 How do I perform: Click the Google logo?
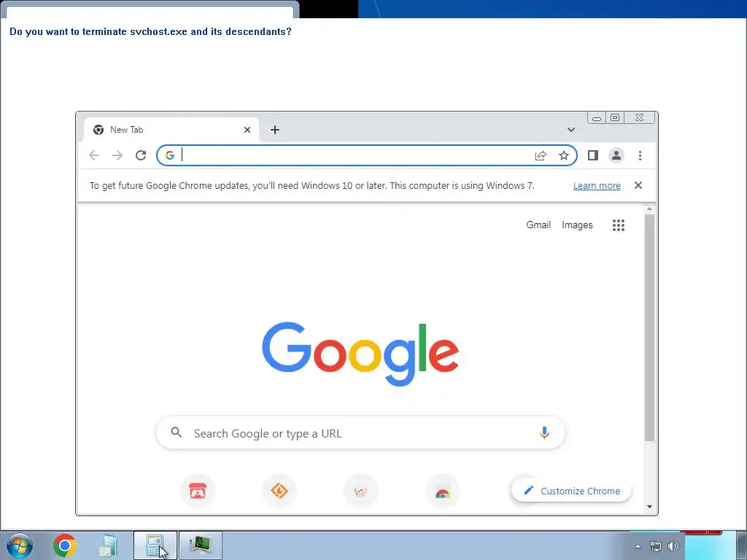tap(360, 354)
